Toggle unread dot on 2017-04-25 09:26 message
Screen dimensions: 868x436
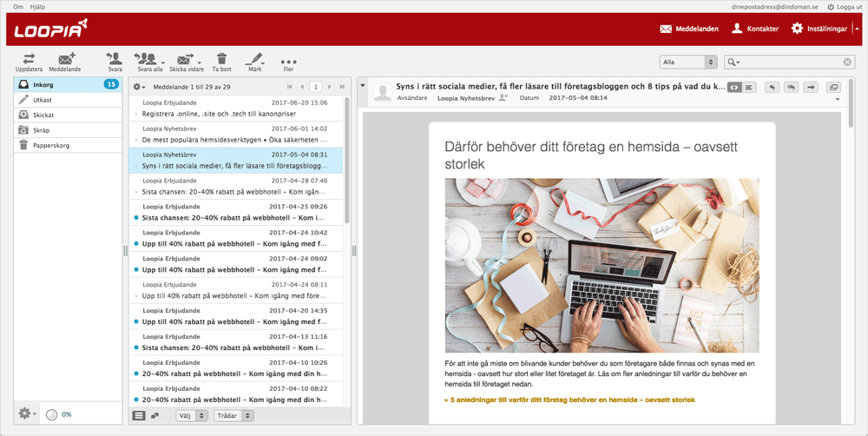click(x=136, y=218)
